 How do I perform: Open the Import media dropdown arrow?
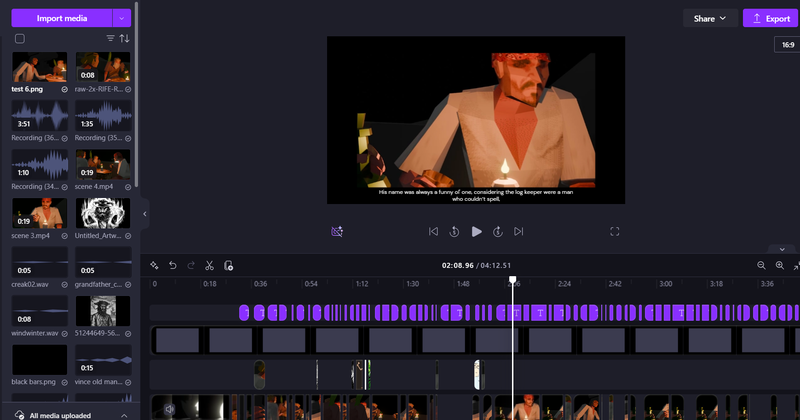pyautogui.click(x=121, y=18)
